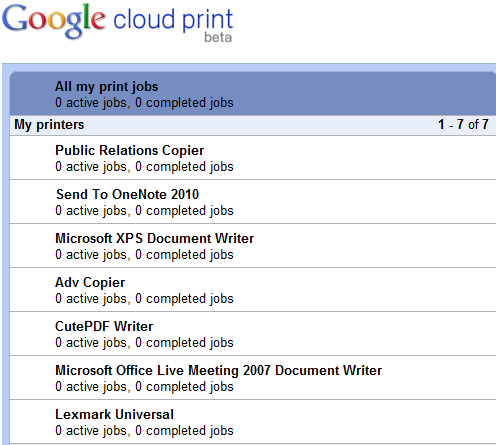The height and width of the screenshot is (445, 496).
Task: Click job status under Public Relations Copier
Action: click(144, 167)
